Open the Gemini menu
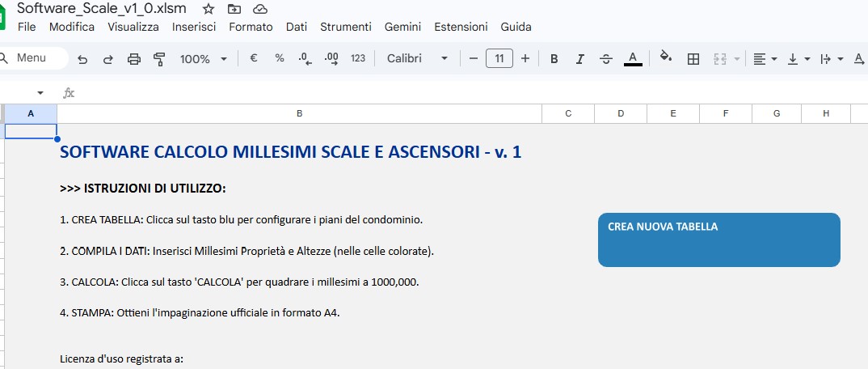 pyautogui.click(x=403, y=27)
